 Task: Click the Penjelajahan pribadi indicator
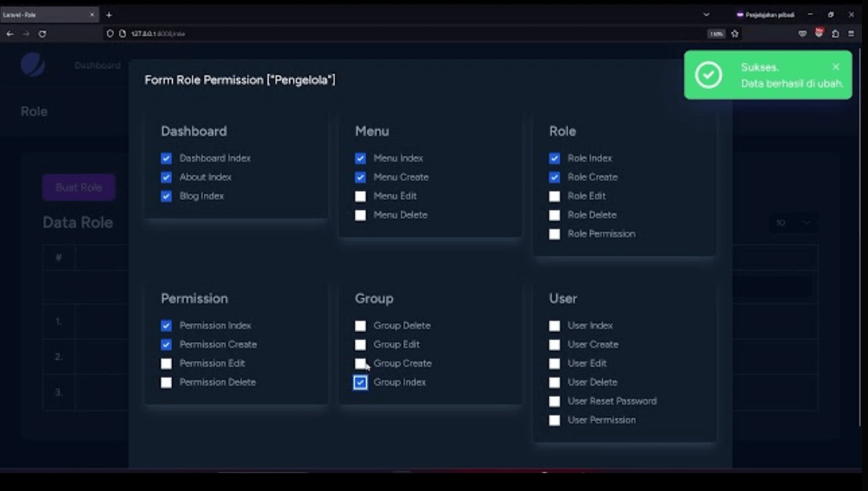(766, 15)
